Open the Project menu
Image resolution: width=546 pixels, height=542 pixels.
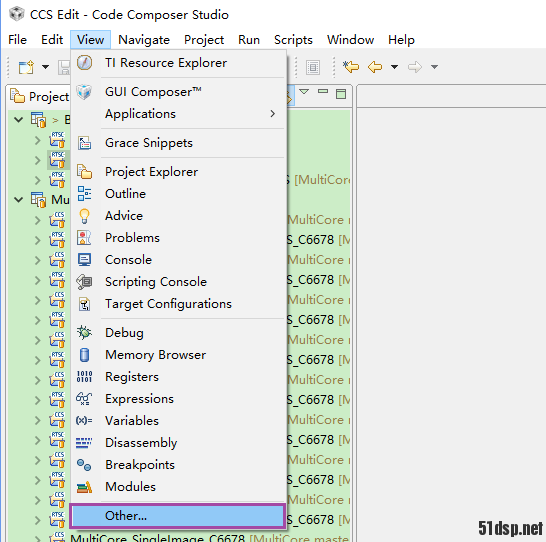tap(204, 40)
